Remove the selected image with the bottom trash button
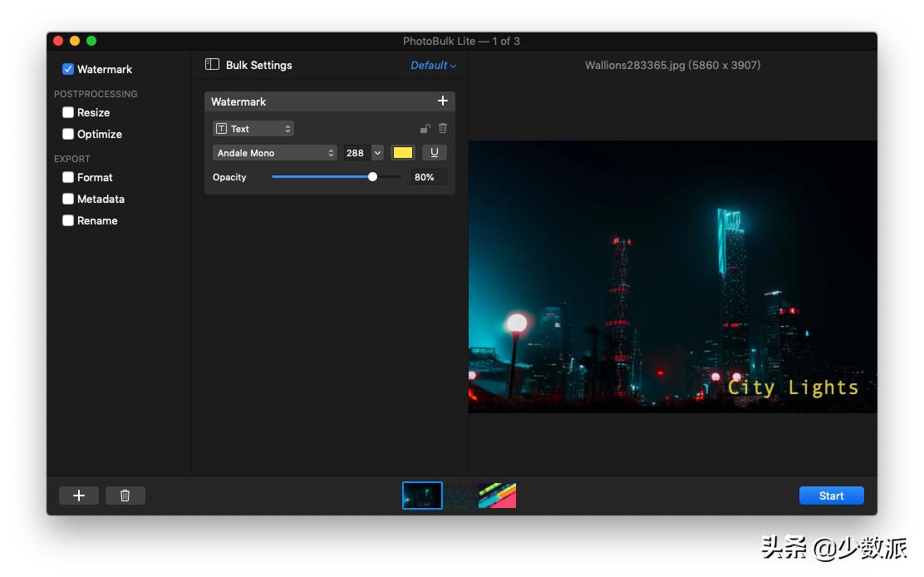 pos(125,496)
